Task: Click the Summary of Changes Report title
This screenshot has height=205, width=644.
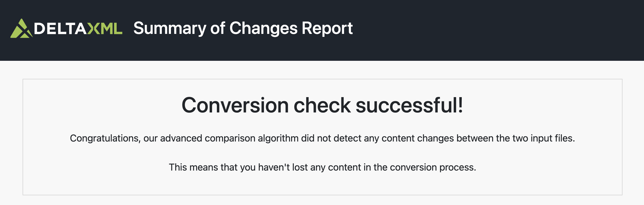Action: [x=243, y=28]
